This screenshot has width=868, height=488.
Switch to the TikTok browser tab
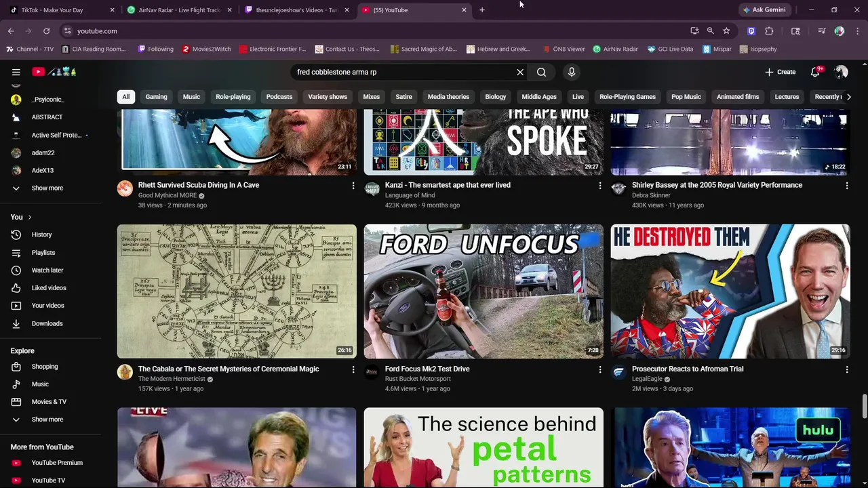(60, 10)
